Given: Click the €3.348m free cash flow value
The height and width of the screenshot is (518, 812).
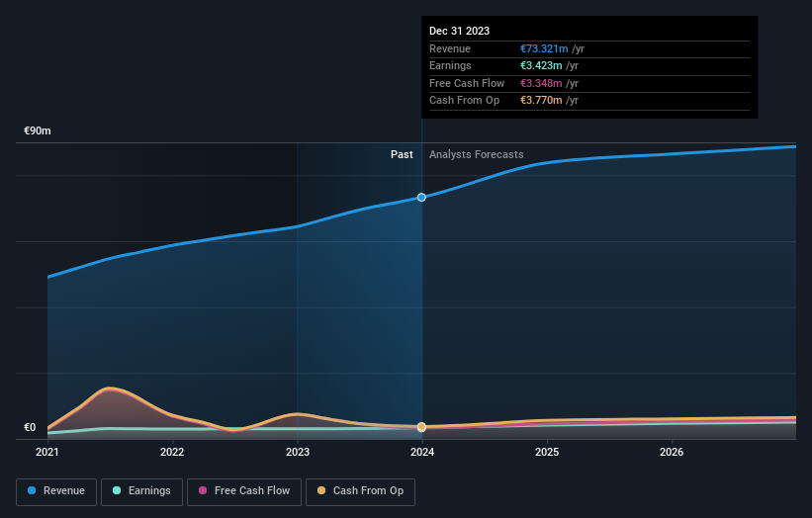Looking at the screenshot, I should click(541, 83).
